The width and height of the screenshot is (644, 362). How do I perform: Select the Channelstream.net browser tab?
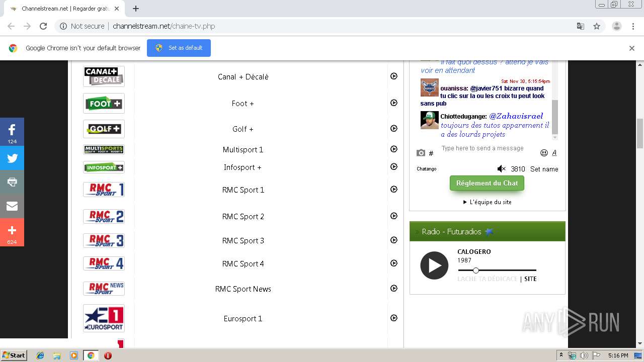[x=63, y=9]
